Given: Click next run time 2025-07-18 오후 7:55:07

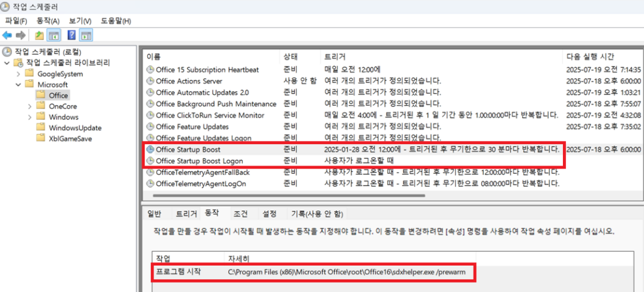Looking at the screenshot, I should pos(604,104).
